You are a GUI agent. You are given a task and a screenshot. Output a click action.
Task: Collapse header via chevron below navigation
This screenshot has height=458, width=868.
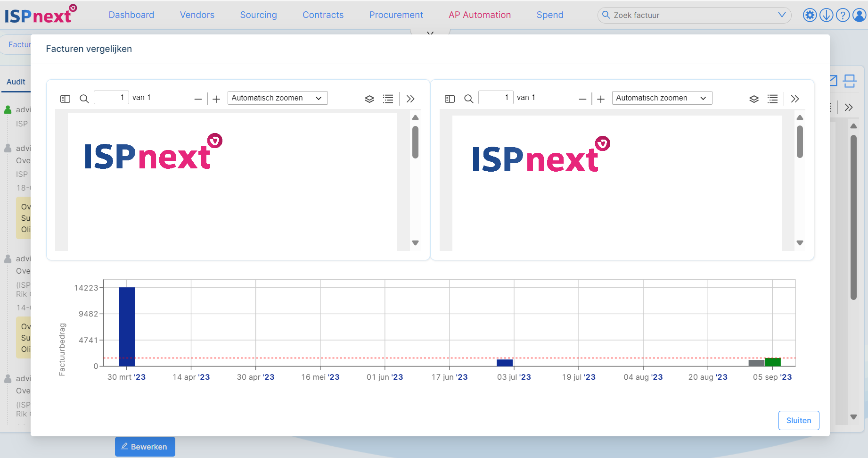(x=430, y=33)
